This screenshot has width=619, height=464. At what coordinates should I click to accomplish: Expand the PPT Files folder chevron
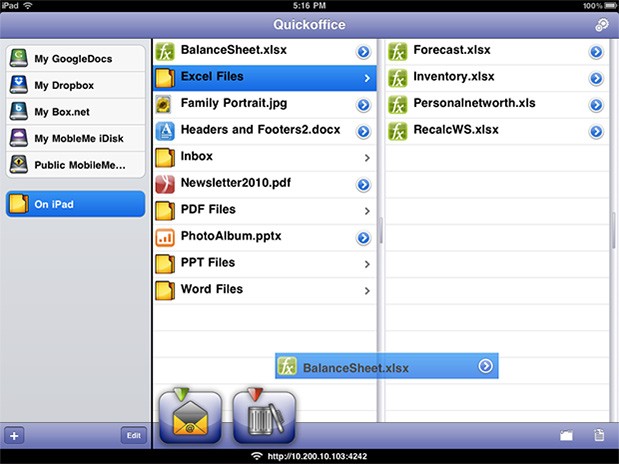(367, 265)
